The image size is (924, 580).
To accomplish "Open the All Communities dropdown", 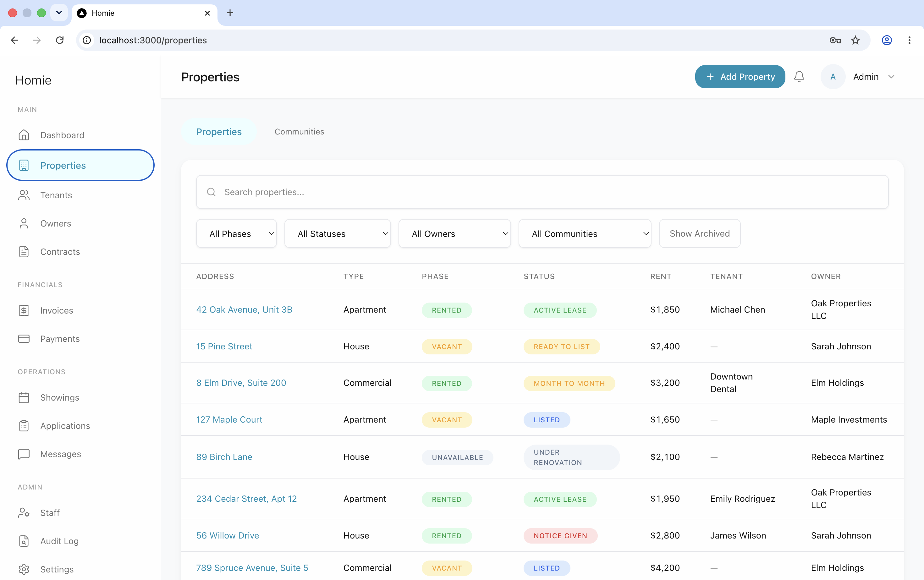I will 585,234.
